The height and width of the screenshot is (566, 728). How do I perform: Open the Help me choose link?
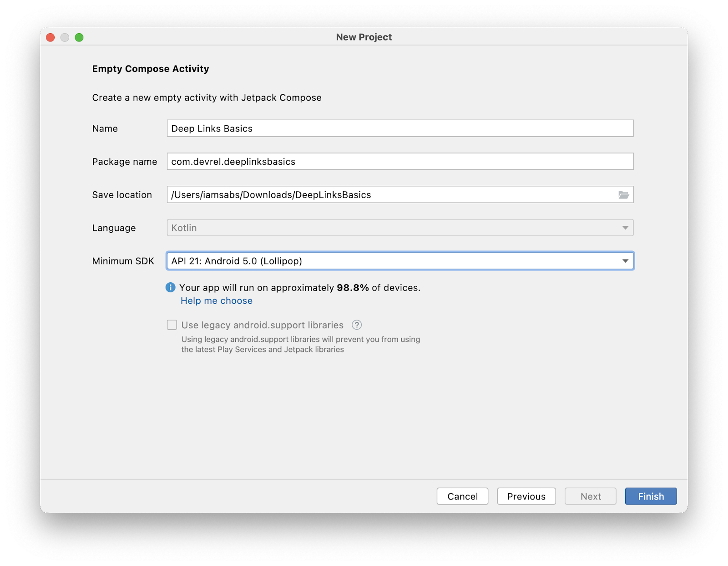216,301
